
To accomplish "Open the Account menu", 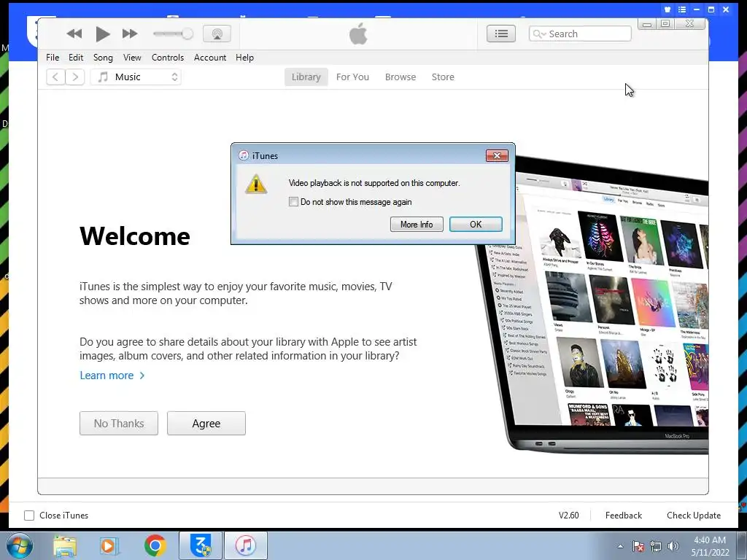I will pyautogui.click(x=209, y=58).
